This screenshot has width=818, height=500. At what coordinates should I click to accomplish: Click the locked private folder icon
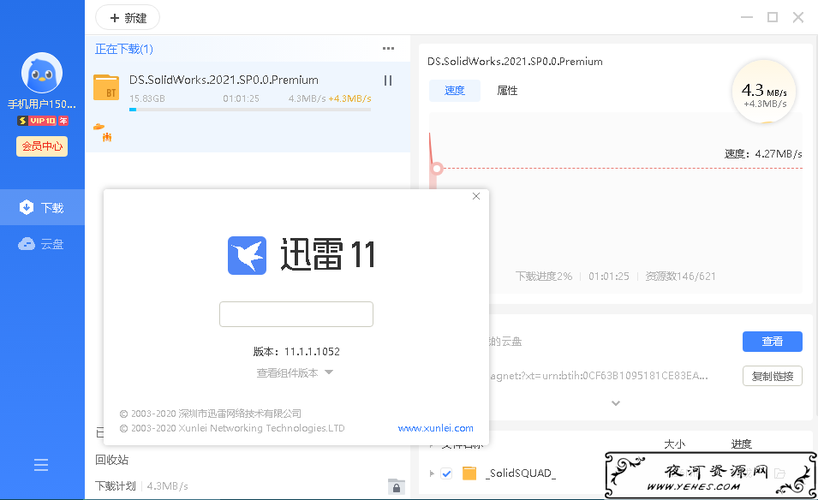point(396,486)
